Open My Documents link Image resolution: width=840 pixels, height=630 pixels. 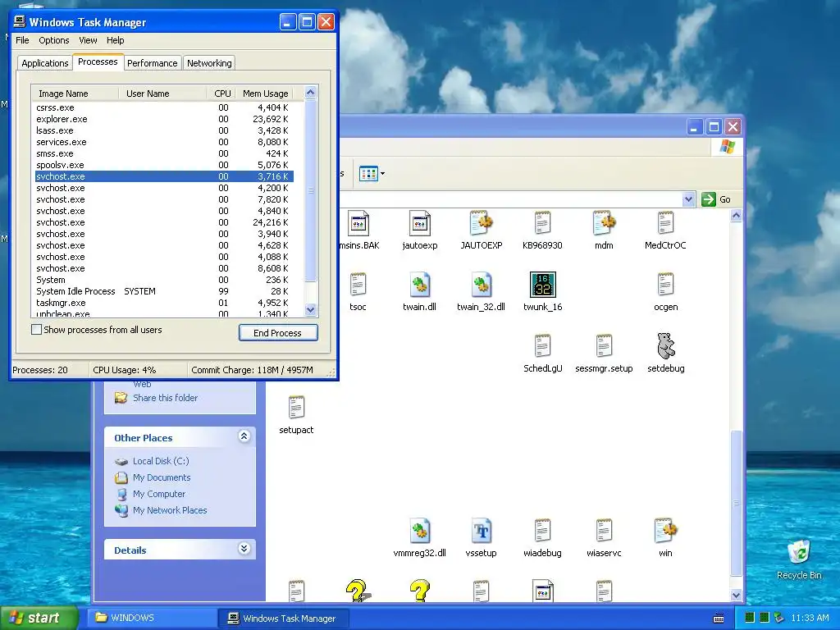162,477
